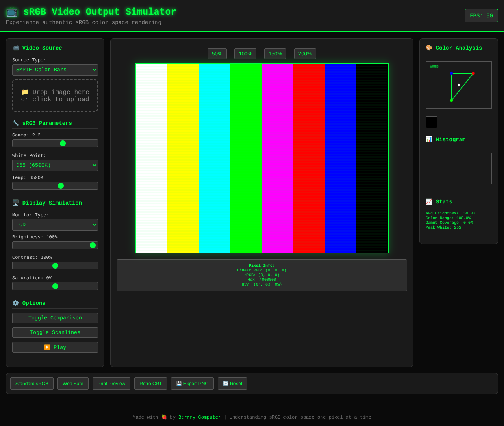Switch to the 200% zoom level
Screen dimensions: 504x426
coord(305,53)
